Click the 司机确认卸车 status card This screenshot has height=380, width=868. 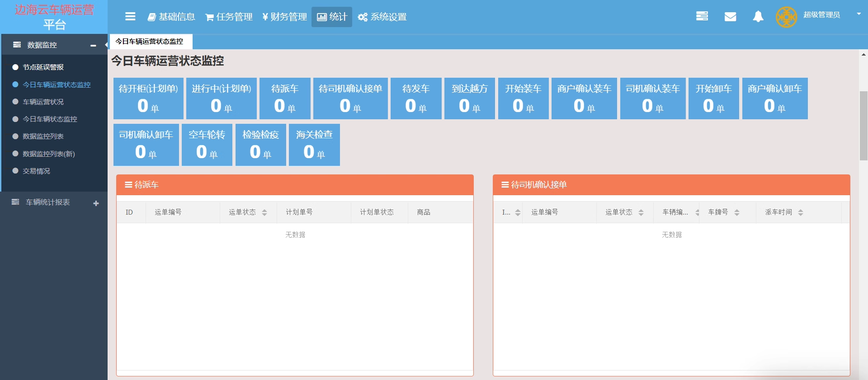pyautogui.click(x=146, y=145)
